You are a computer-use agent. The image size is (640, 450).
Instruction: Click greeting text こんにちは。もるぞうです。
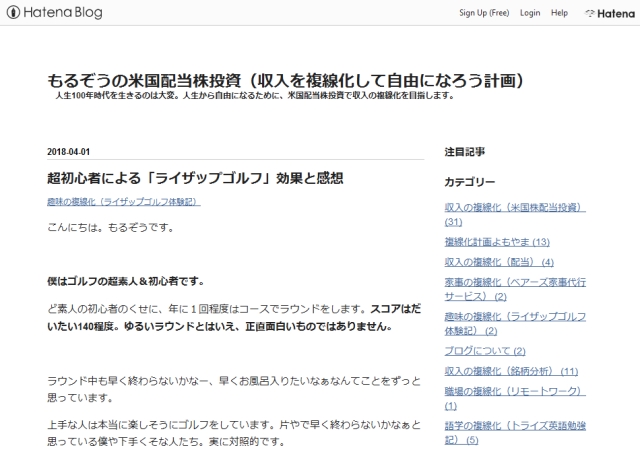111,227
